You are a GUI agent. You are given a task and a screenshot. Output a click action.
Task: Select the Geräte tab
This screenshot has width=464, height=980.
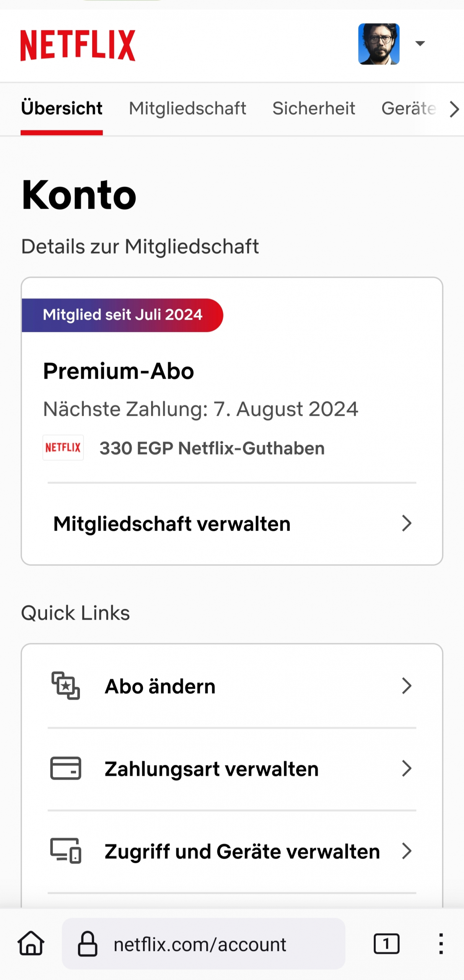[x=408, y=108]
